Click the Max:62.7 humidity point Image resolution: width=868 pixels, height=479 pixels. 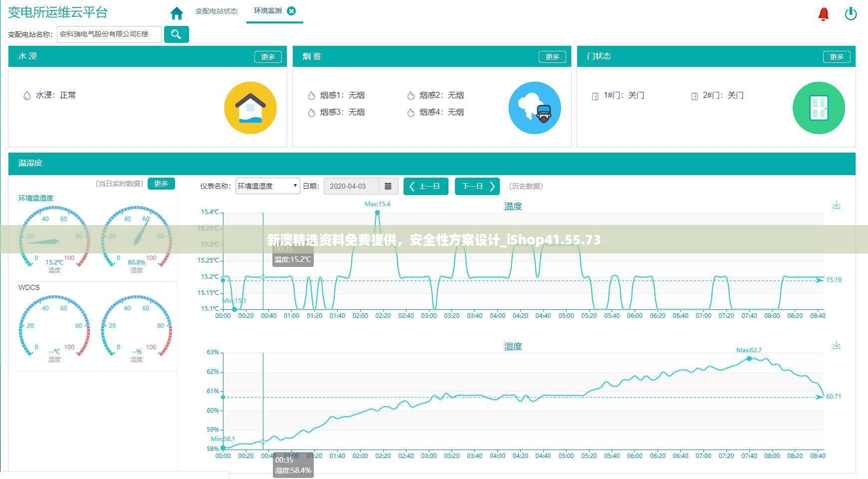tap(749, 358)
